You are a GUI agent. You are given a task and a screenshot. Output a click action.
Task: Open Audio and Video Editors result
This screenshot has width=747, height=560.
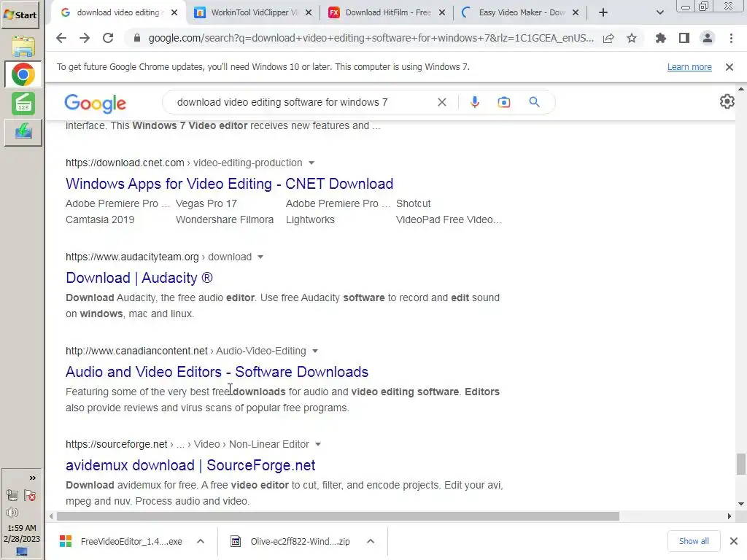pos(217,372)
